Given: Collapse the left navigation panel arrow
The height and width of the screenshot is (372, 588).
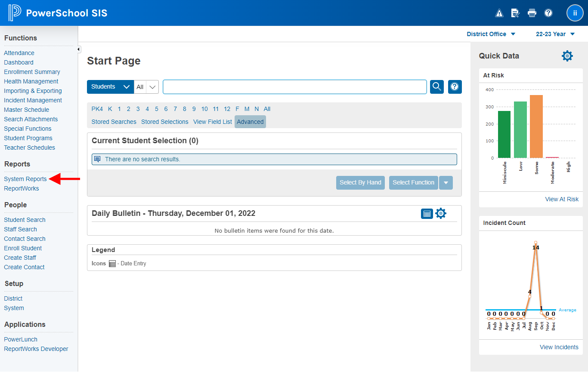Looking at the screenshot, I should [x=78, y=49].
